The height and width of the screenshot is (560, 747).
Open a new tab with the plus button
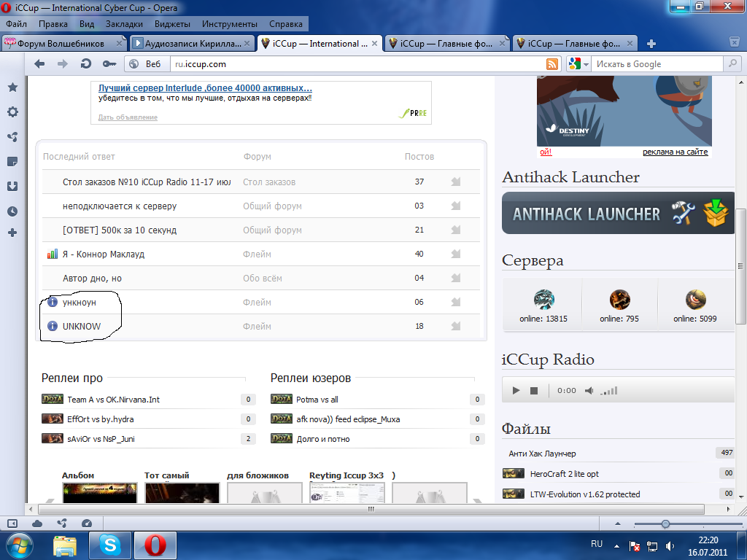point(651,44)
